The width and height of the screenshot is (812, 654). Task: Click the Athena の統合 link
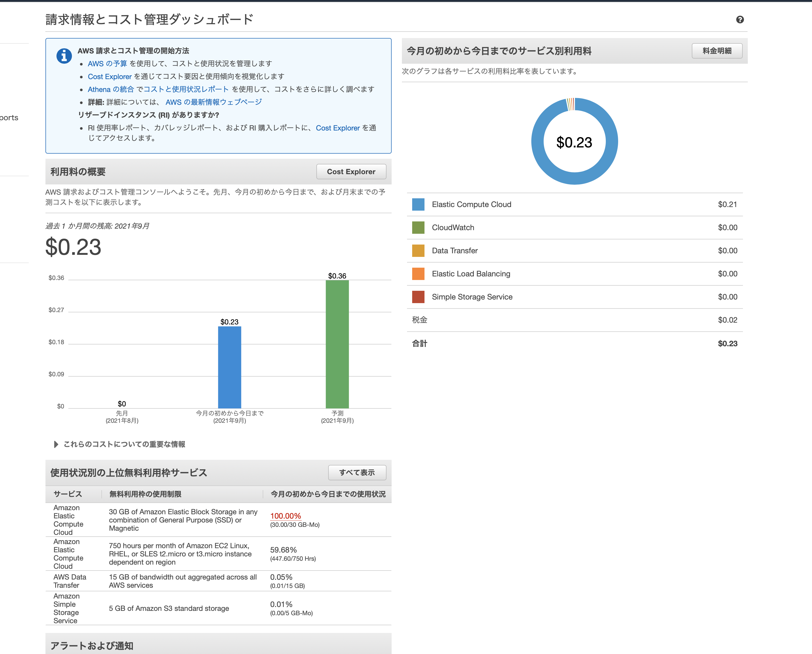click(111, 89)
